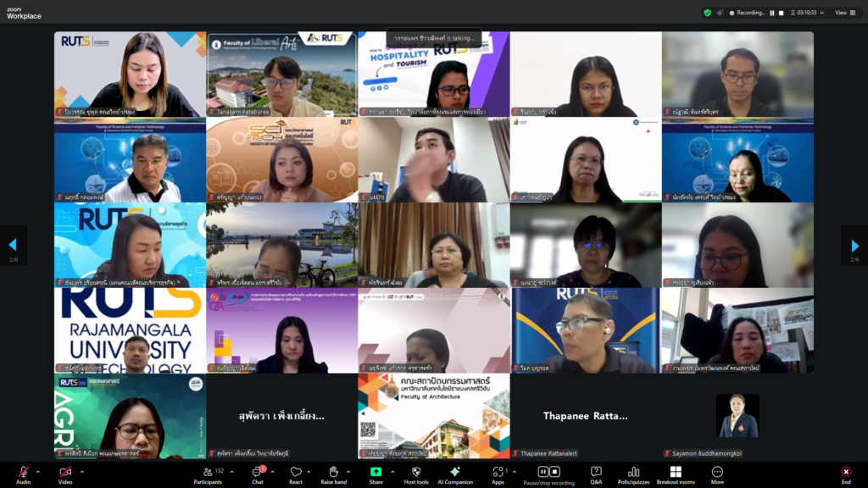
Task: Open the More options menu
Action: tap(717, 472)
